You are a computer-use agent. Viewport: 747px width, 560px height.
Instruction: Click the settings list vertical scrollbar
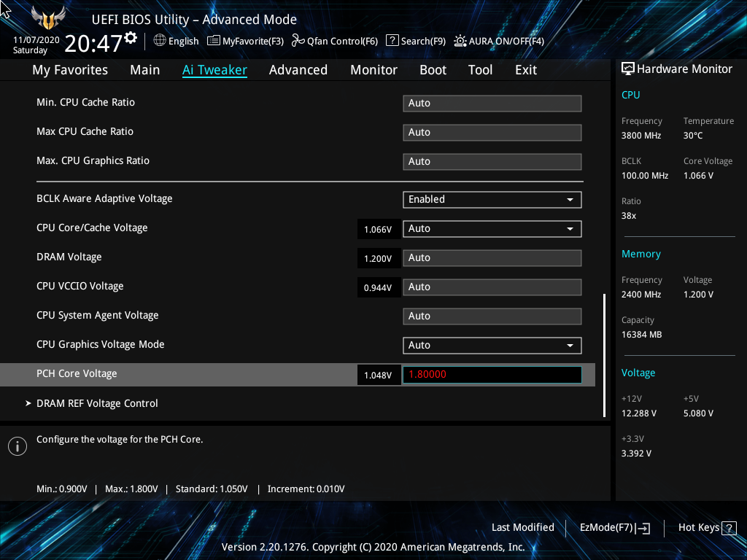[604, 355]
